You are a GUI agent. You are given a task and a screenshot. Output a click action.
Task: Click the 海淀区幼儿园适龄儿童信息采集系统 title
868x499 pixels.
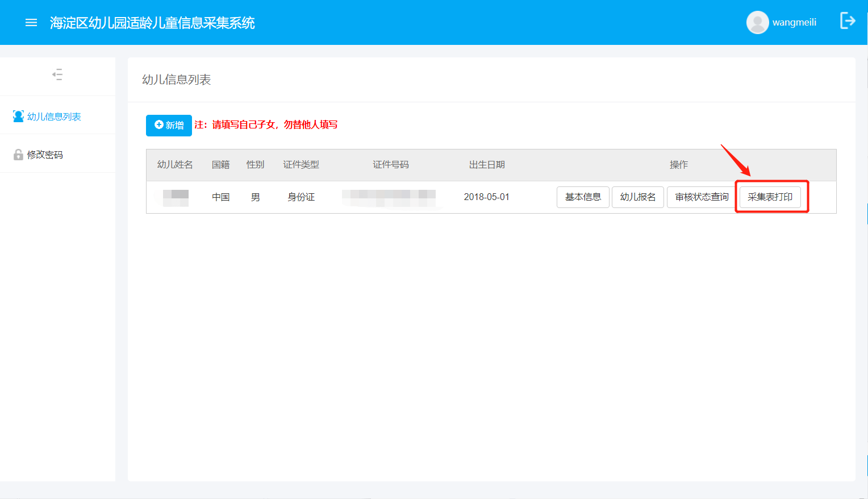pos(152,23)
